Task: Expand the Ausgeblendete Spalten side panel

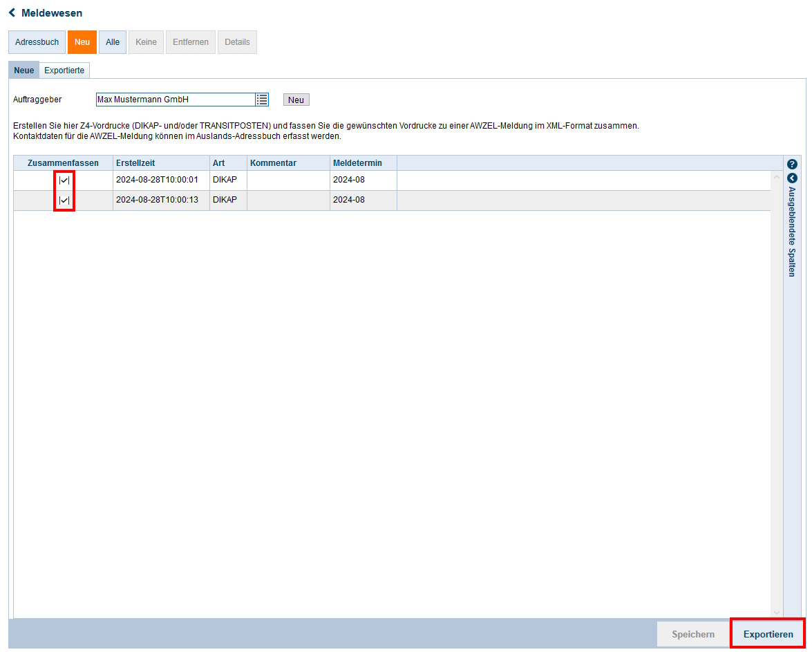Action: (x=792, y=178)
